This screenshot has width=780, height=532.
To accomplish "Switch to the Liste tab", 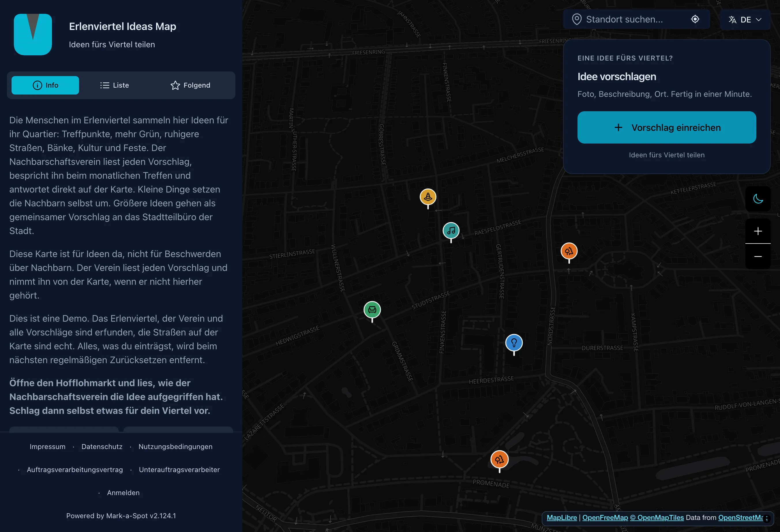I will pyautogui.click(x=115, y=85).
